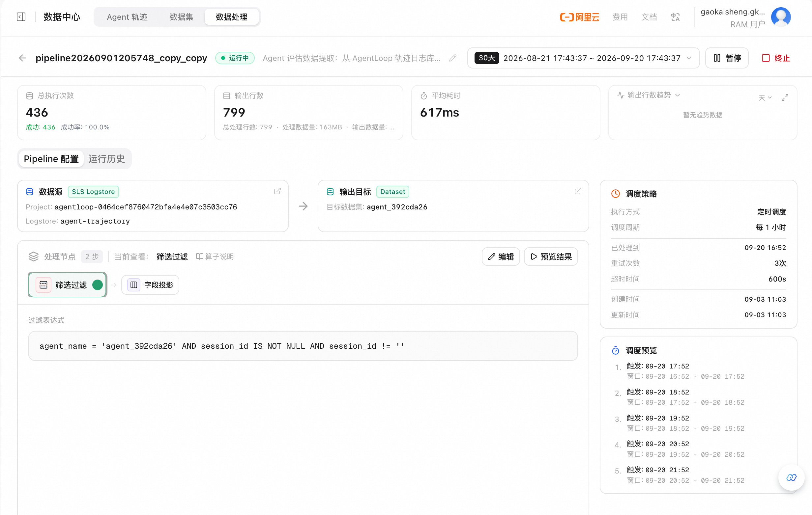Open the 运行历史 tab
The image size is (812, 515).
[106, 159]
